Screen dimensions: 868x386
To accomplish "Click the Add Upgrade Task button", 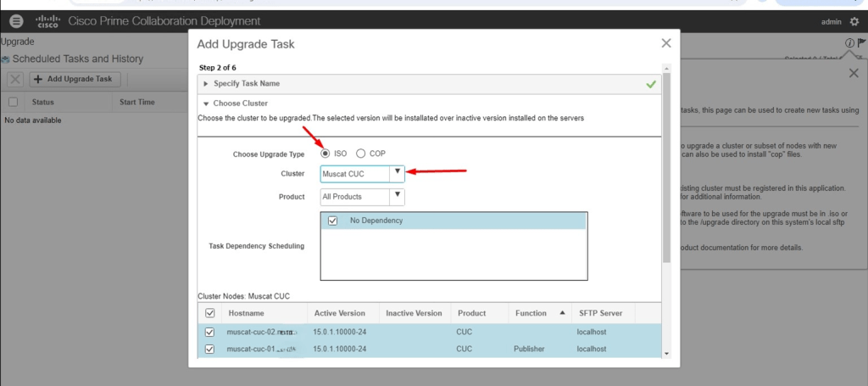I will click(x=76, y=79).
